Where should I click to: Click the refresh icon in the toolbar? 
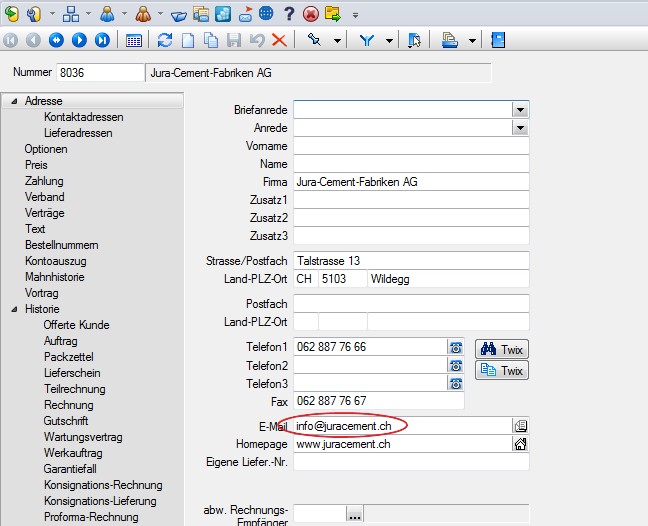click(x=165, y=40)
